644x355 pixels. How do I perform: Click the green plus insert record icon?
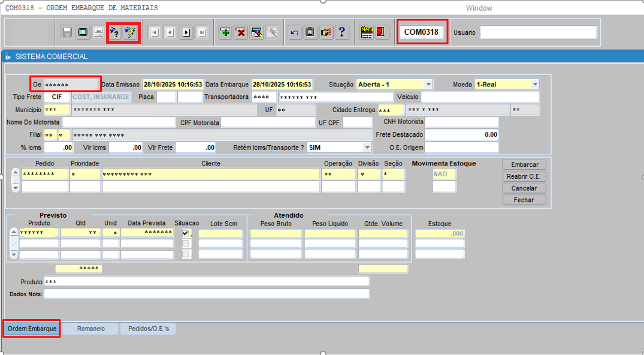click(x=225, y=32)
